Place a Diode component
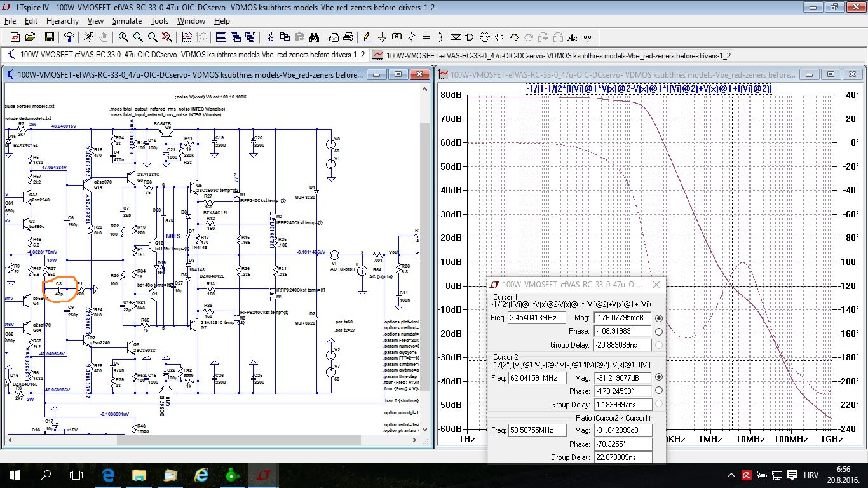Screen dimensions: 868x488 [x=456, y=37]
